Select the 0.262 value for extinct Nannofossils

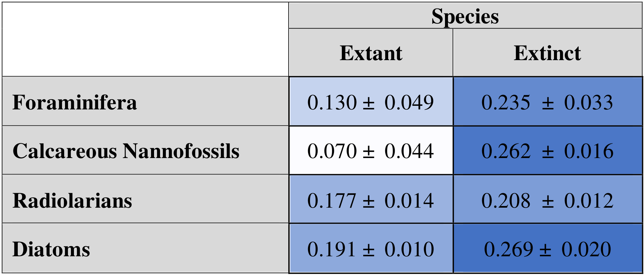[x=506, y=151]
